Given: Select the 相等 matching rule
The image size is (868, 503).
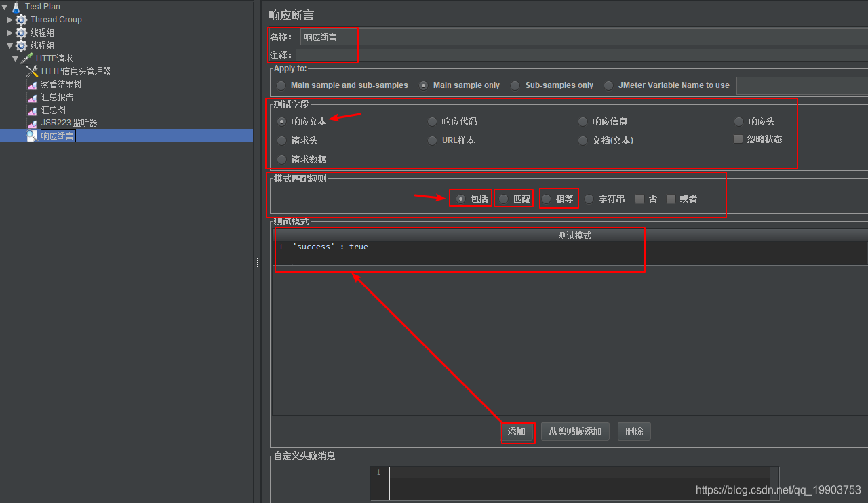Looking at the screenshot, I should [546, 199].
